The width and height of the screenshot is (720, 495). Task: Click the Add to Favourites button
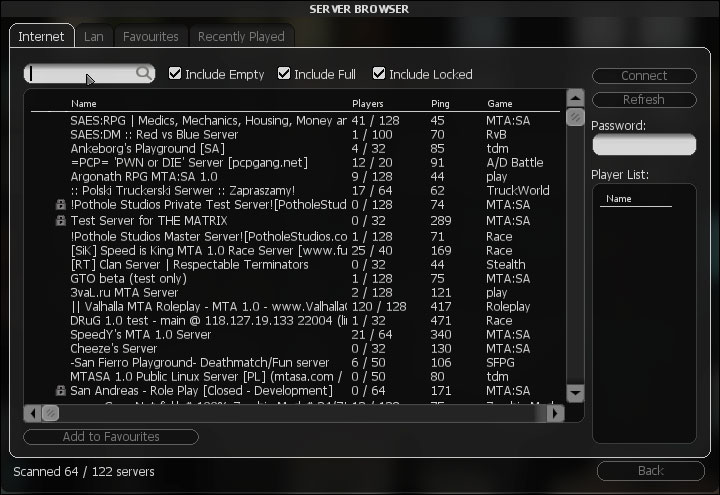pos(111,437)
